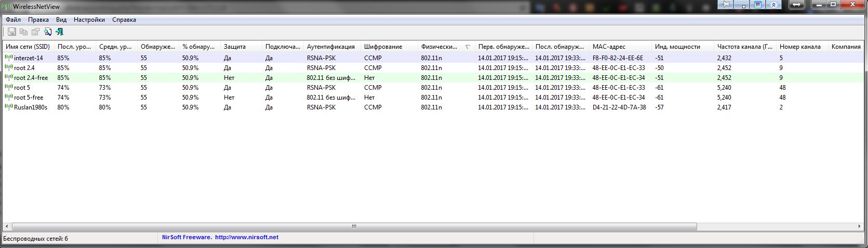The height and width of the screenshot is (248, 868).
Task: Open the Файл menu
Action: point(14,20)
